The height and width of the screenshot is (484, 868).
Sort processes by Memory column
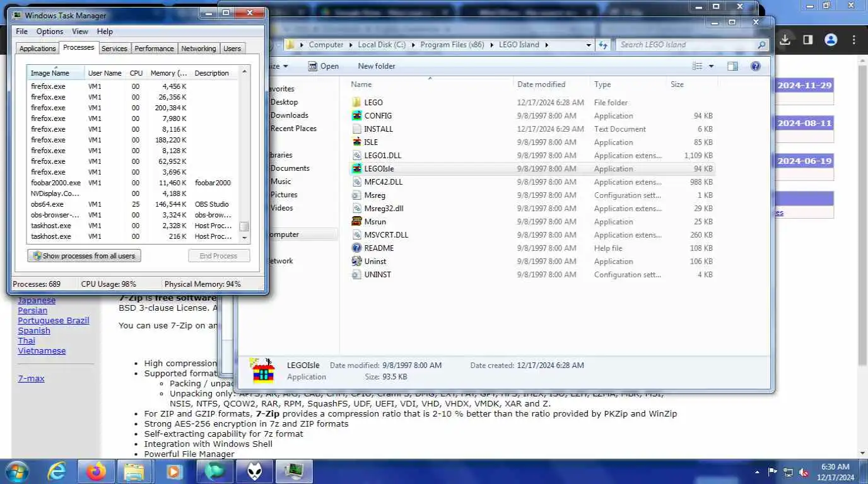point(168,73)
